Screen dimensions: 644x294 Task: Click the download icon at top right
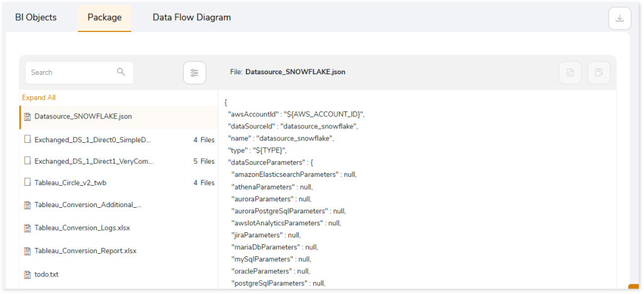point(619,18)
